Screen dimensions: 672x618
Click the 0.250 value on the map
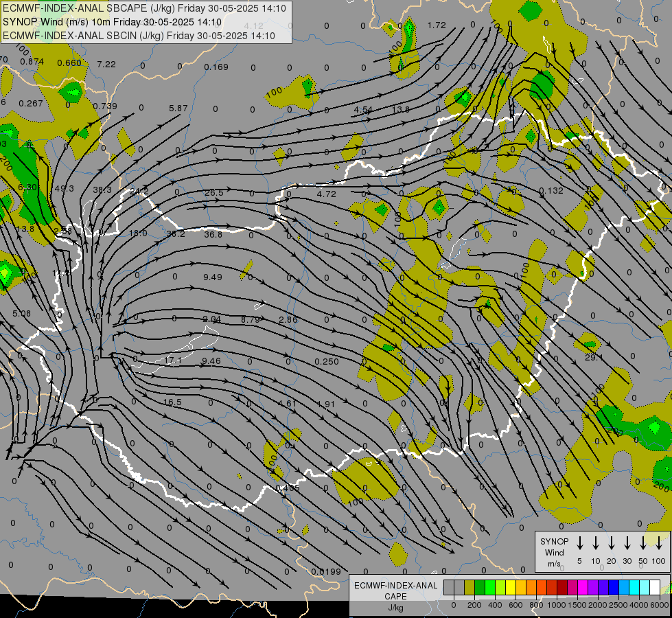[327, 362]
